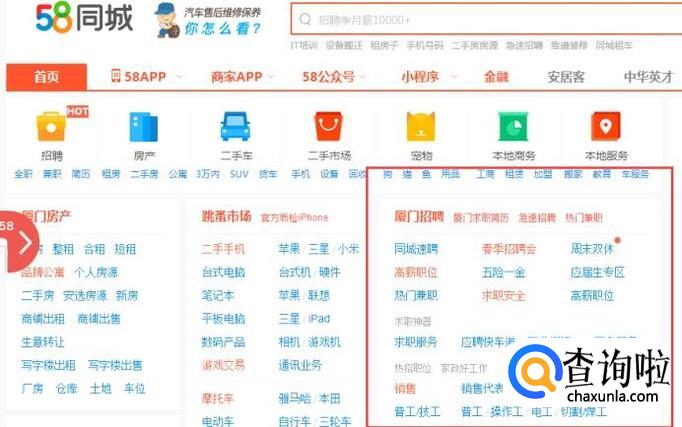Open the 厦门求职简历 link

tap(481, 217)
